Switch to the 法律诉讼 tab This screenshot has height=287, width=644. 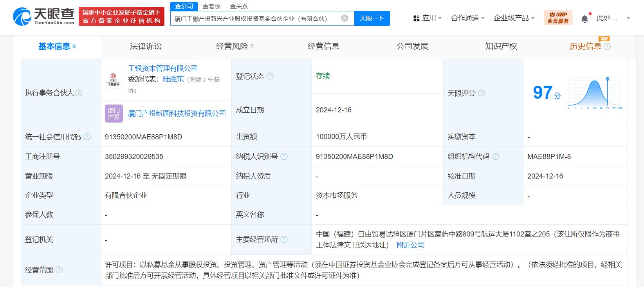click(146, 46)
